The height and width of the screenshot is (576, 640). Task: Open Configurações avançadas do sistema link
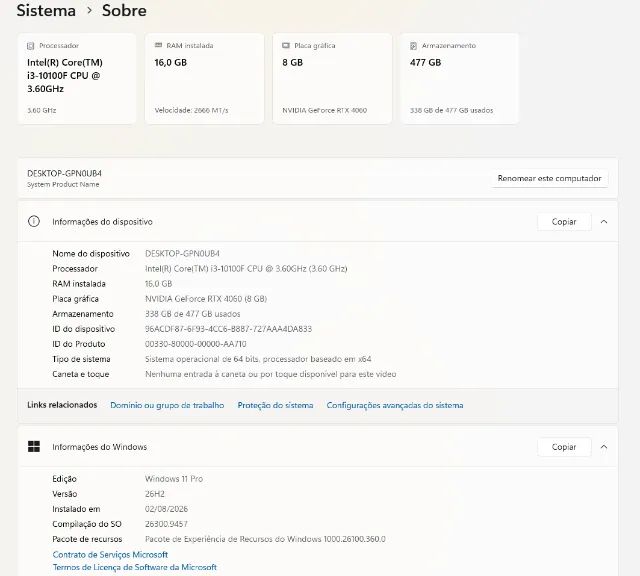pos(395,405)
